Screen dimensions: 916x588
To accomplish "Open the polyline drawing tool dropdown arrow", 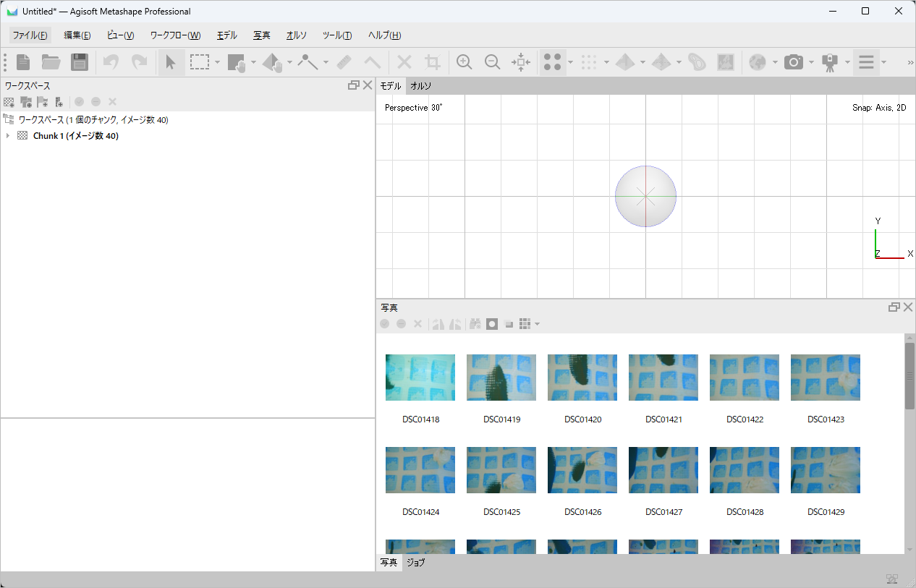I will point(326,62).
